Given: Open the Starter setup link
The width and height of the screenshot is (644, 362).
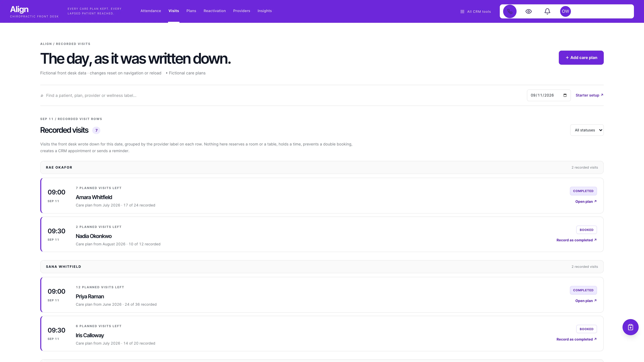Looking at the screenshot, I should (x=589, y=95).
